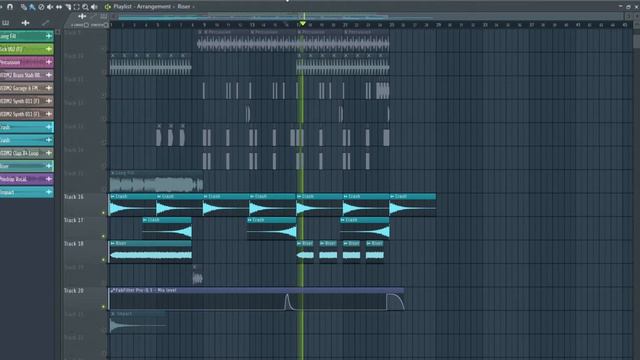Show automation clips in the picker panel

[45, 23]
